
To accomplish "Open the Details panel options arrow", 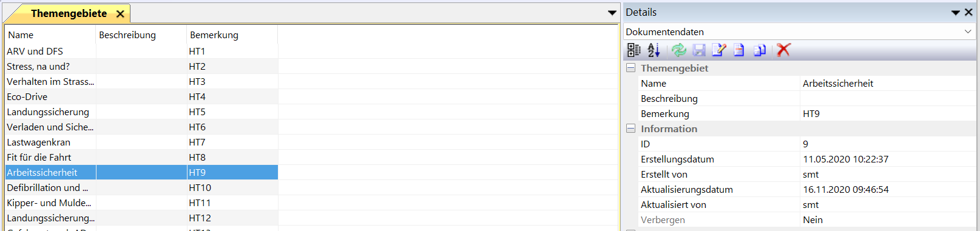I will pos(956,13).
